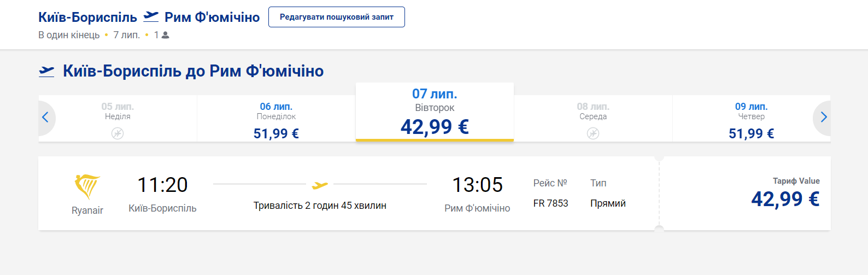Select the 07 лип. Вівторок date tab
The image size is (868, 275).
click(435, 112)
